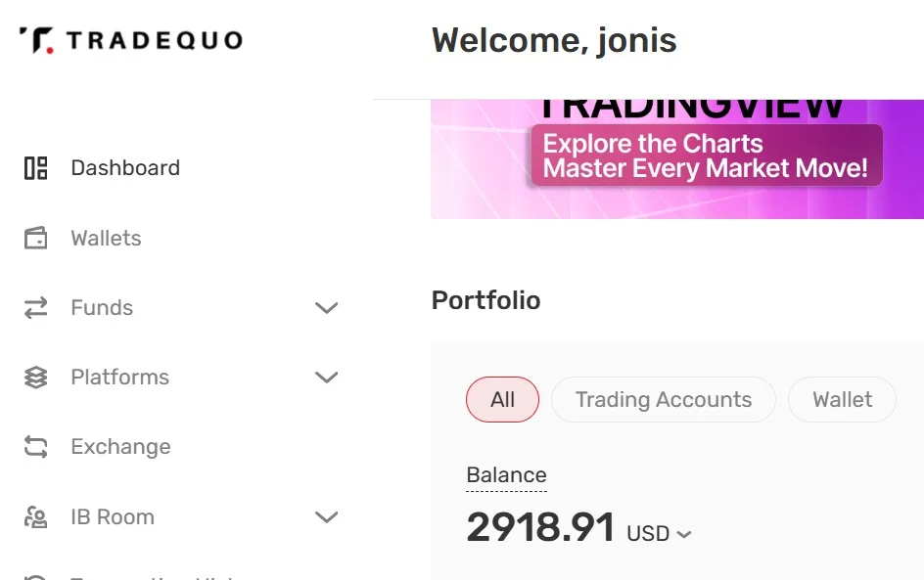Select the All portfolio filter
Viewport: 924px width, 580px height.
pos(502,400)
